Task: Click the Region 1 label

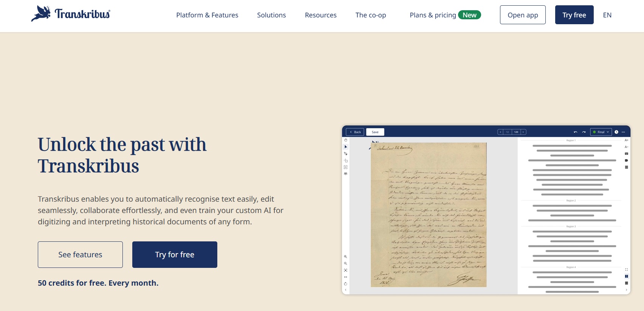Action: 571,140
